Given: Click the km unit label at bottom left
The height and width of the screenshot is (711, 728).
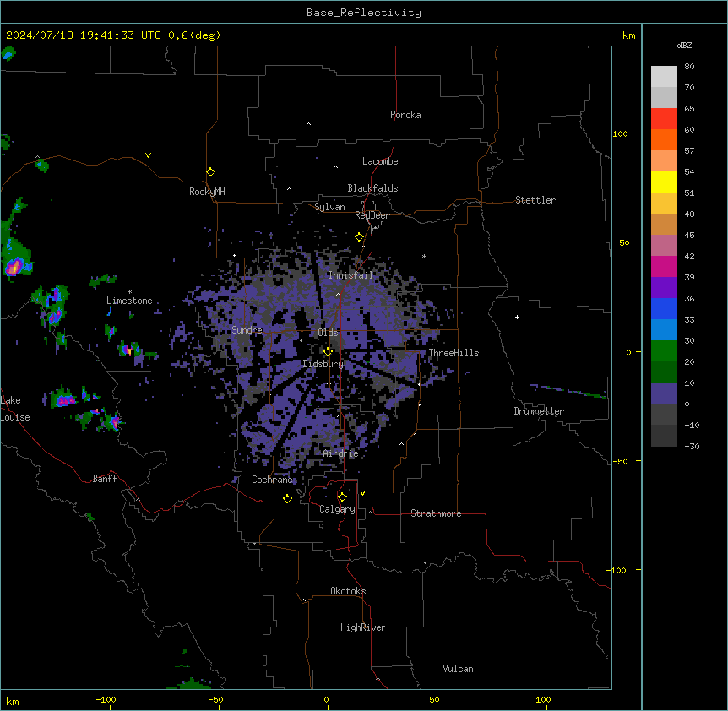Looking at the screenshot, I should (x=13, y=701).
